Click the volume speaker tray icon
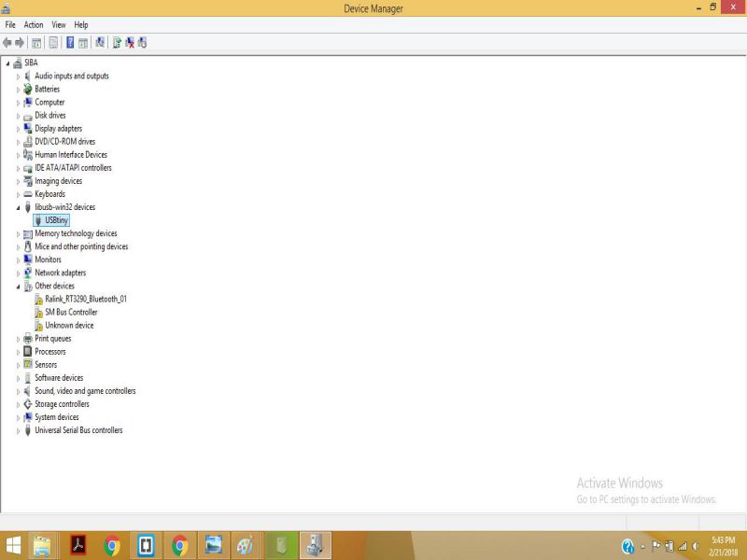This screenshot has width=747, height=560. 696,546
